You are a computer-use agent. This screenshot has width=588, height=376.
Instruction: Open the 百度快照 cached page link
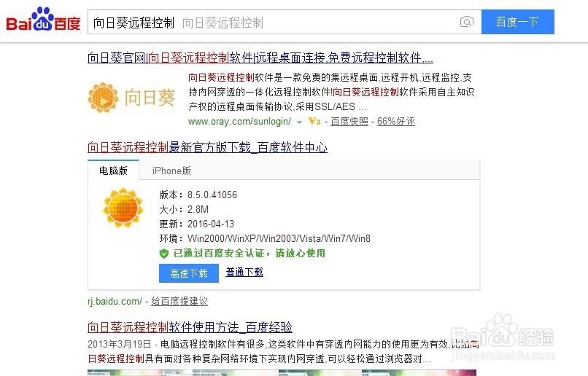pos(349,122)
